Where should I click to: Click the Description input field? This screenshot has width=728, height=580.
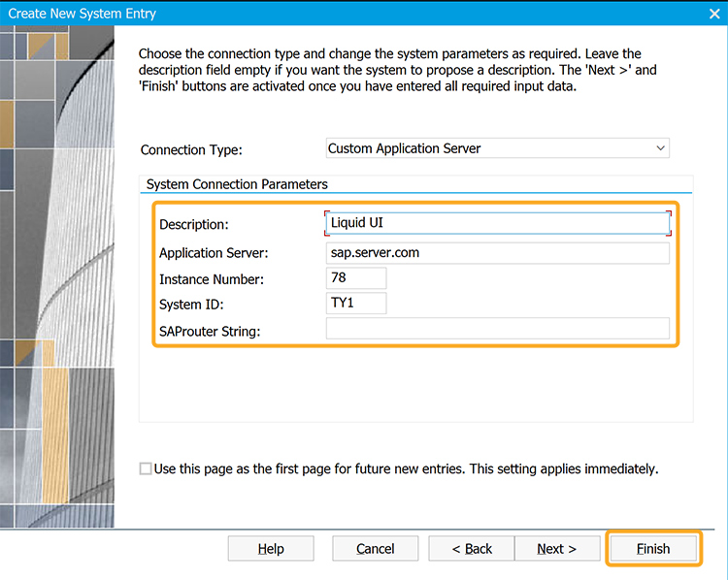click(498, 223)
